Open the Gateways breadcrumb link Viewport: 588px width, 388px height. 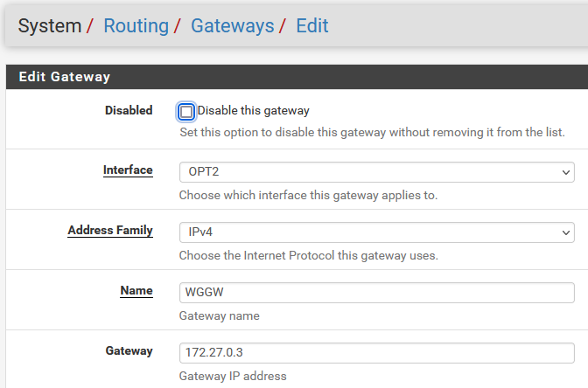click(x=232, y=25)
